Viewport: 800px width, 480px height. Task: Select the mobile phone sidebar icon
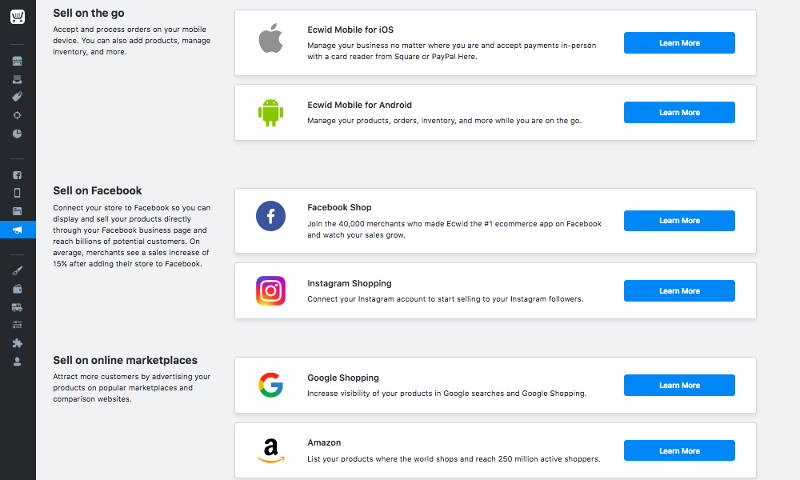pyautogui.click(x=17, y=193)
